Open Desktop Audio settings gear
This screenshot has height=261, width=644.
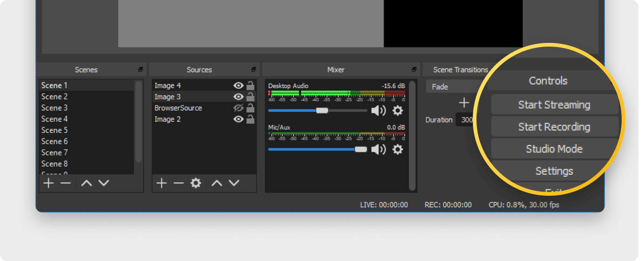(397, 110)
